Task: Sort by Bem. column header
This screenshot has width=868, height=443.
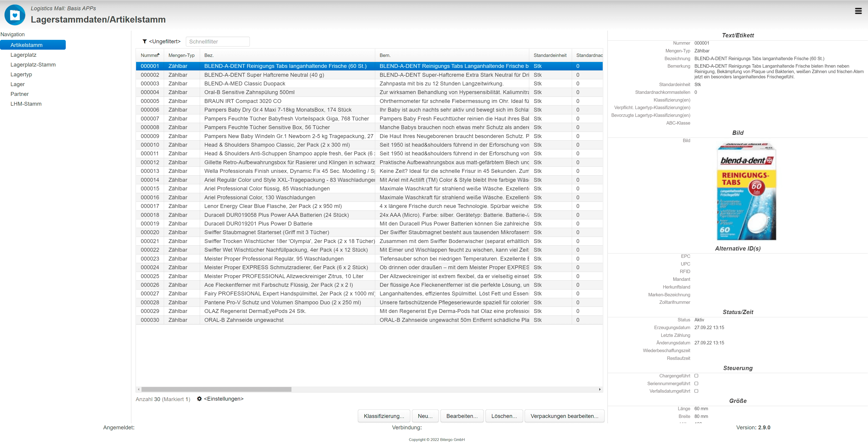Action: (x=452, y=55)
